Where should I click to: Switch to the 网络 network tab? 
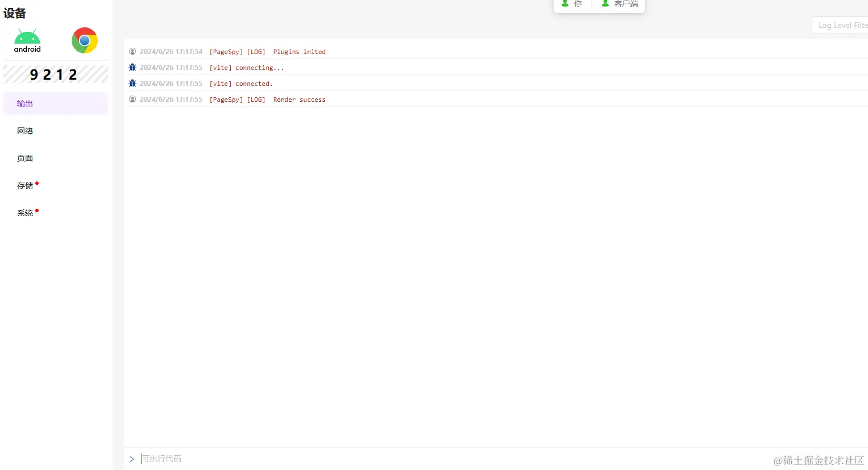tap(56, 131)
